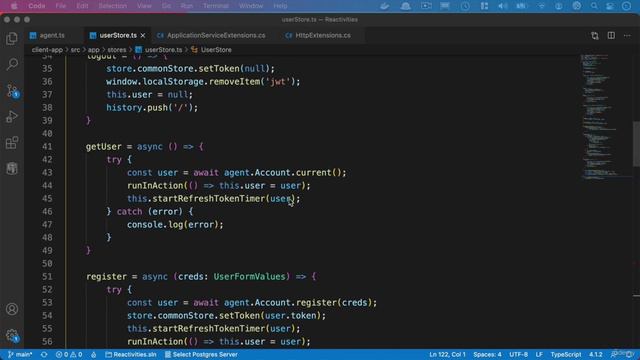This screenshot has height=360, width=640.
Task: Open macOS Control Center
Action: pos(610,6)
